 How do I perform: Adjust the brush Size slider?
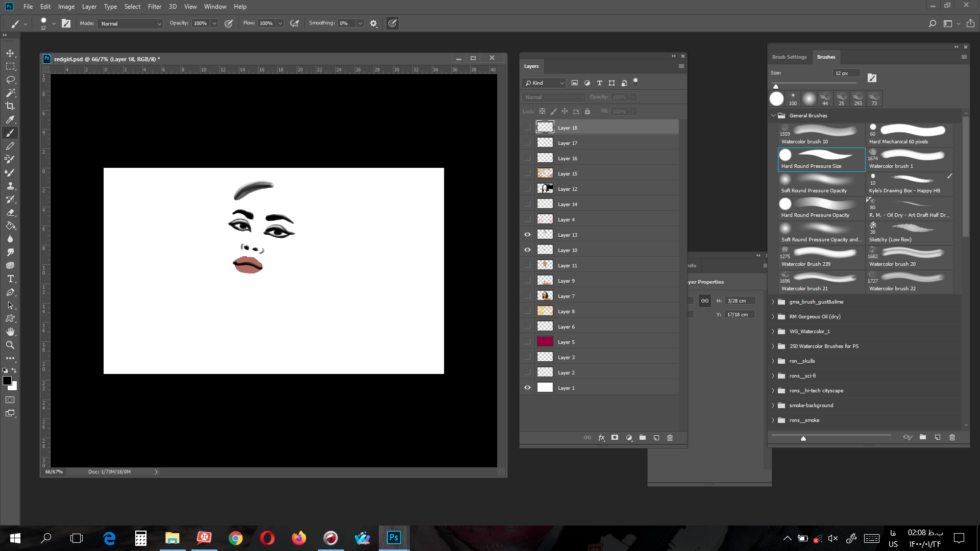pyautogui.click(x=776, y=86)
